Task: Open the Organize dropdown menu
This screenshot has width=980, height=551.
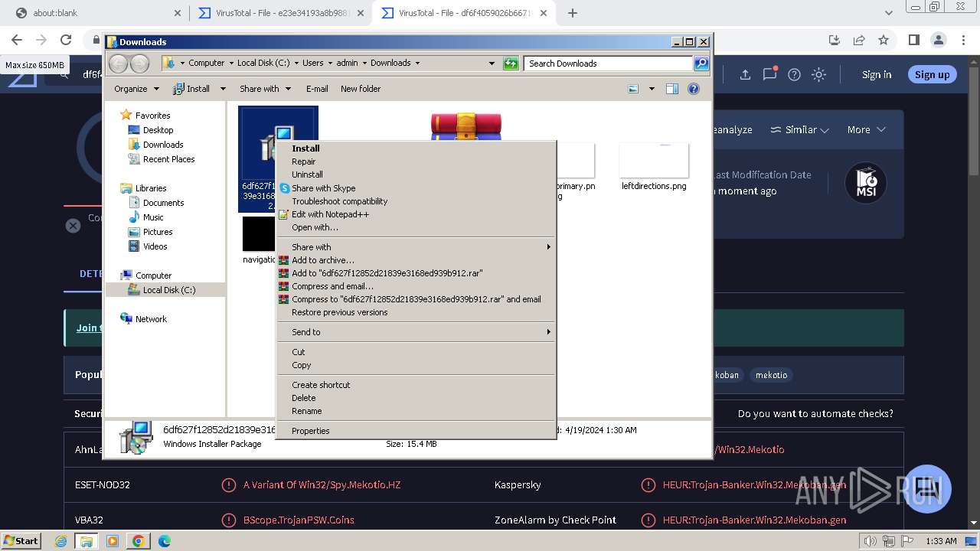Action: click(x=136, y=89)
